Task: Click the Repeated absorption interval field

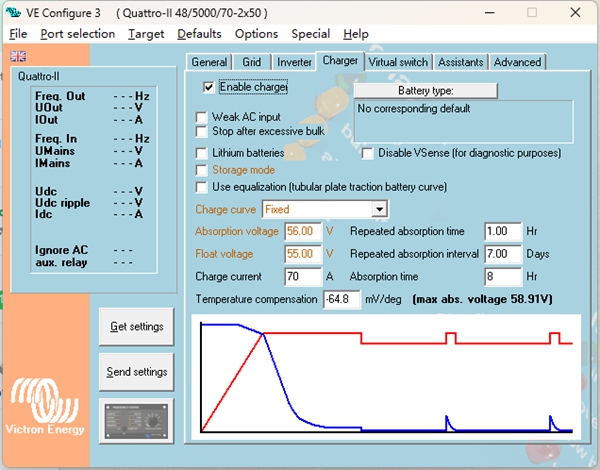Action: (x=503, y=254)
